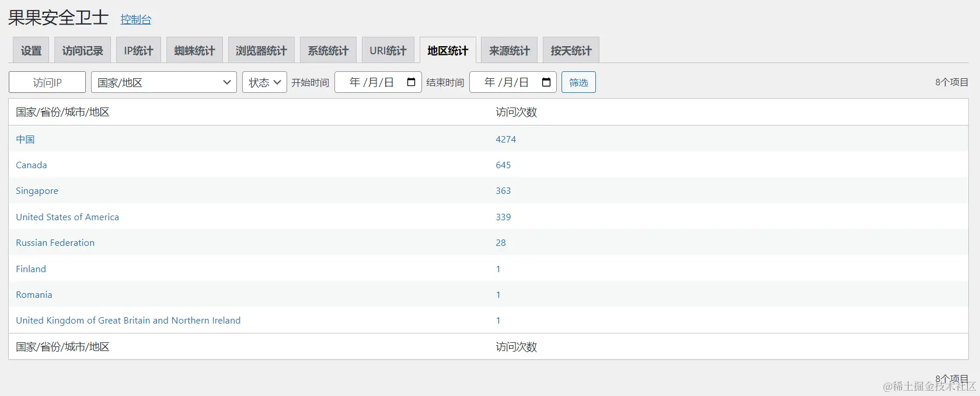980x396 pixels.
Task: Open the Singapore region link
Action: [37, 191]
